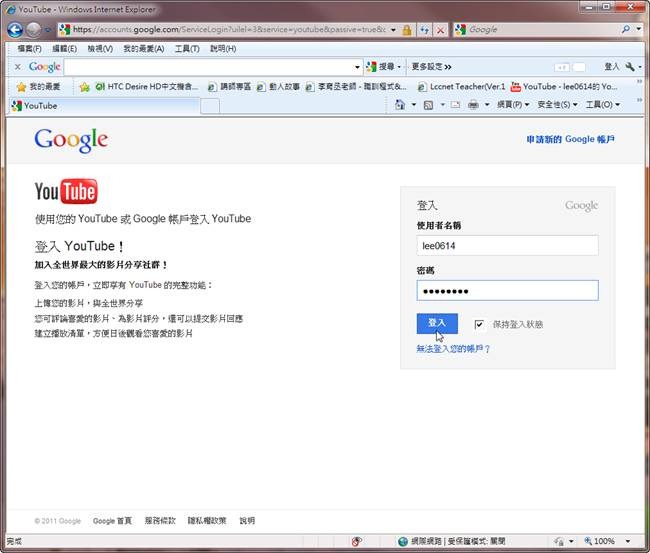Go back with the browser Back arrow
This screenshot has width=650, height=553.
coord(15,29)
